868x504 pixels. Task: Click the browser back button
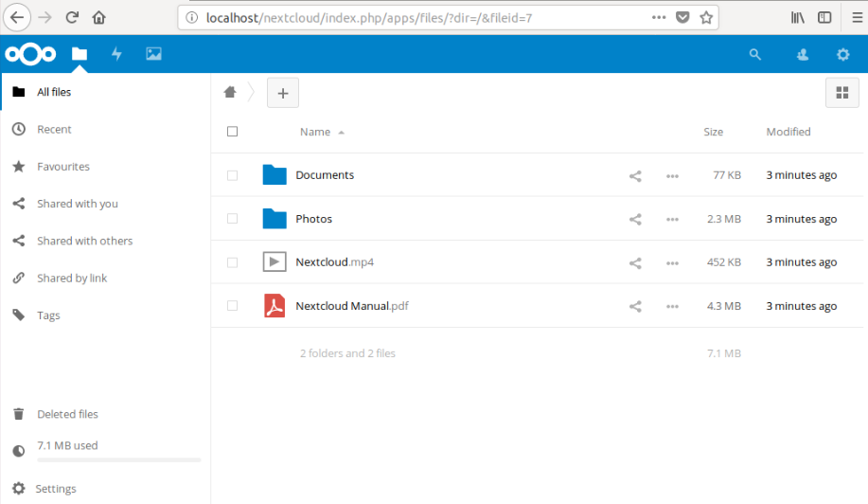click(17, 18)
